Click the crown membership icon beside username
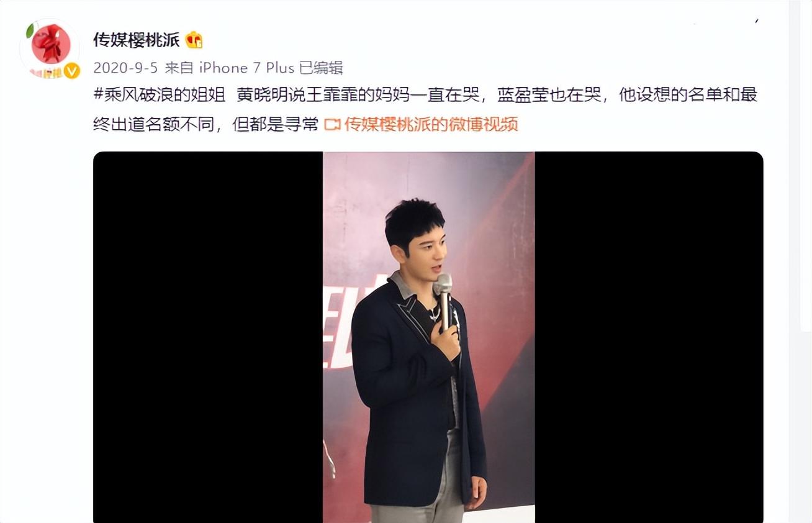 coord(194,40)
